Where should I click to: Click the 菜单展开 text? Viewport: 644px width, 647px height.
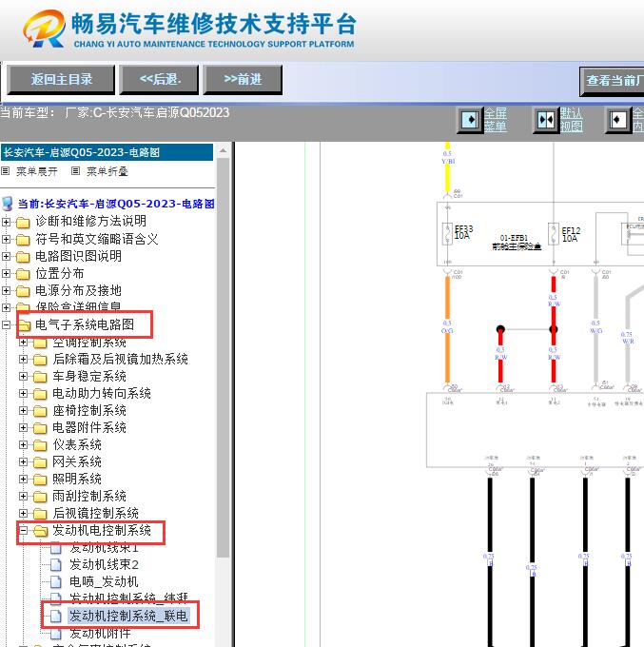tap(37, 171)
